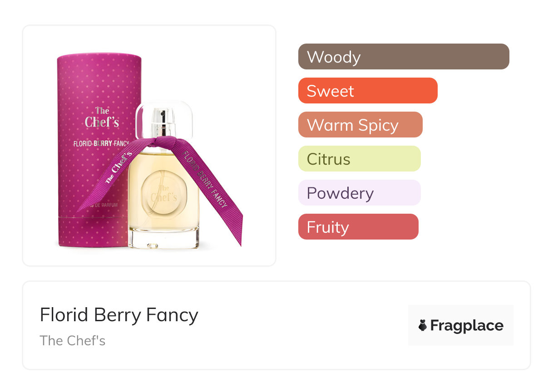Viewport: 553px width, 392px height.
Task: Click the Florid Berry Fancy title
Action: pos(119,315)
